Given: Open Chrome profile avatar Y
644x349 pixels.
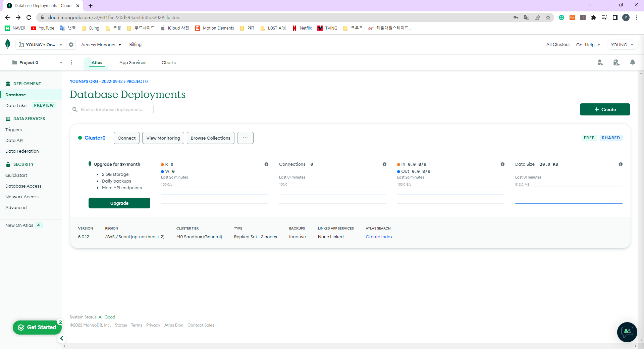Looking at the screenshot, I should click(626, 17).
